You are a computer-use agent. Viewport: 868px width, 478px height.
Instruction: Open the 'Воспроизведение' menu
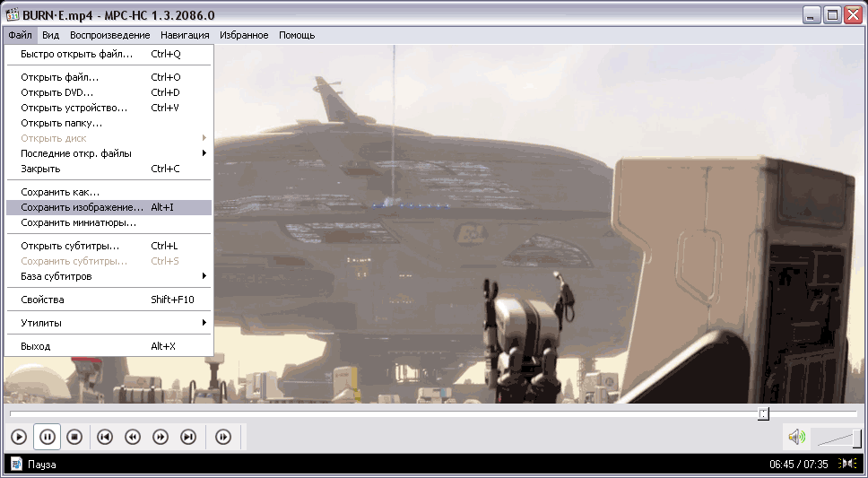[x=110, y=35]
